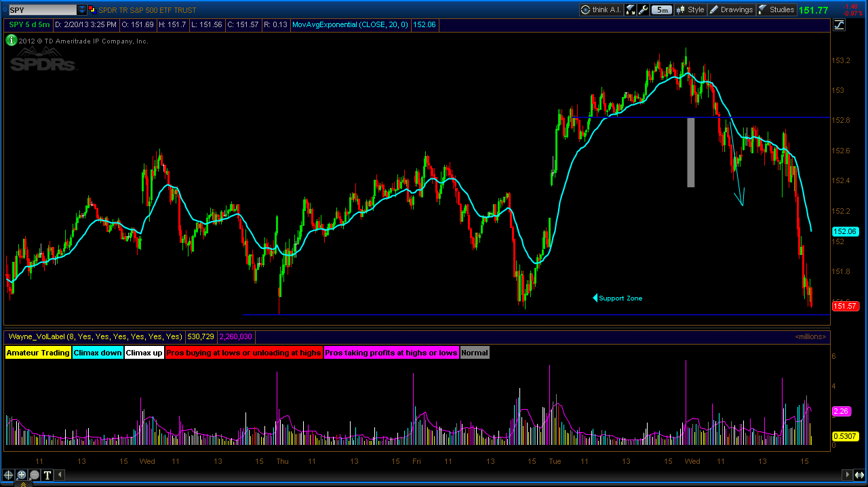This screenshot has width=868, height=487.
Task: Open the Style menu
Action: coord(690,9)
